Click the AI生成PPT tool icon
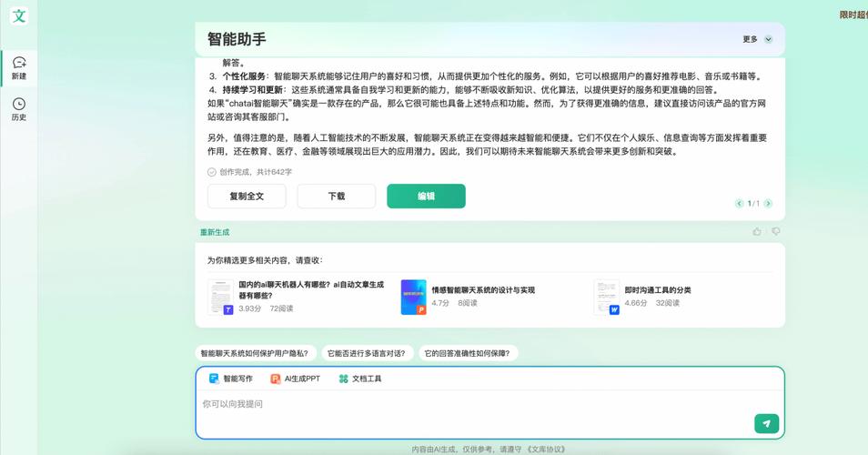This screenshot has width=868, height=455. (x=275, y=379)
